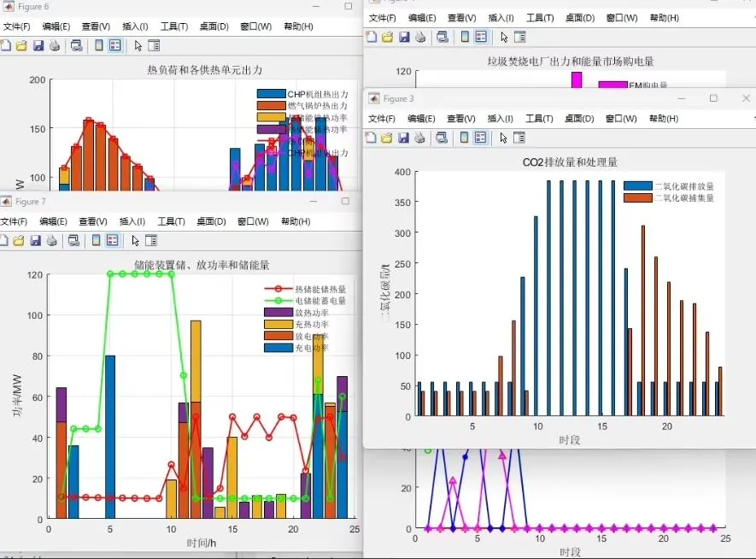This screenshot has width=756, height=559.
Task: Click blue 二氧化碳排放量 legend swatch in Figure 3
Action: point(638,185)
